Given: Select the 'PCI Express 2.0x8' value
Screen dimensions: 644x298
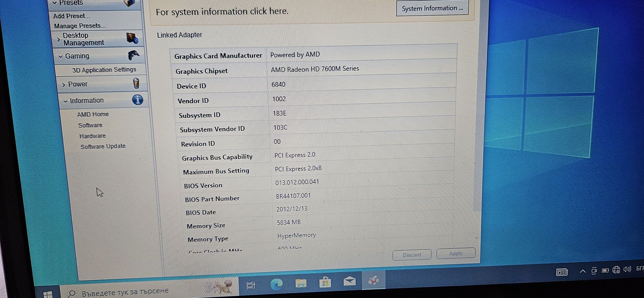Looking at the screenshot, I should 298,169.
